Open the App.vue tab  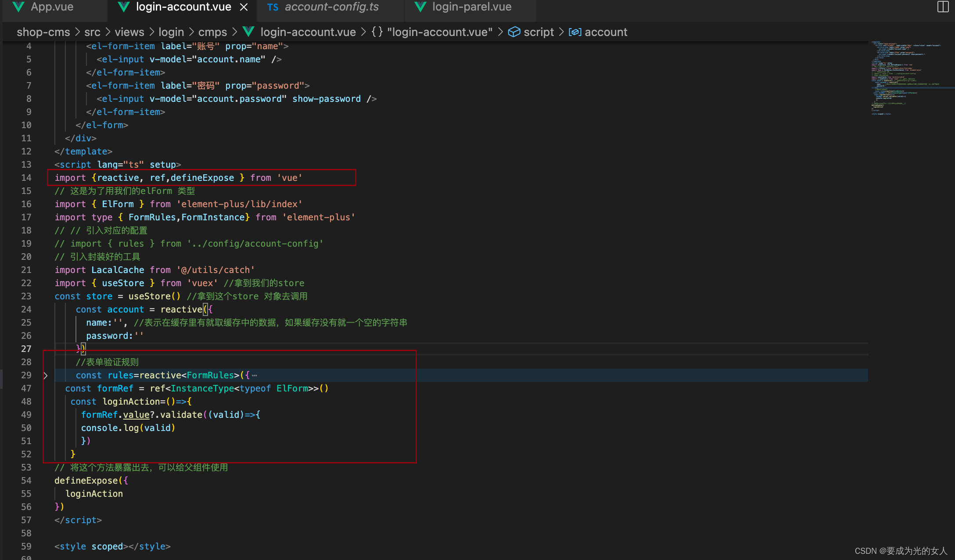tap(52, 7)
